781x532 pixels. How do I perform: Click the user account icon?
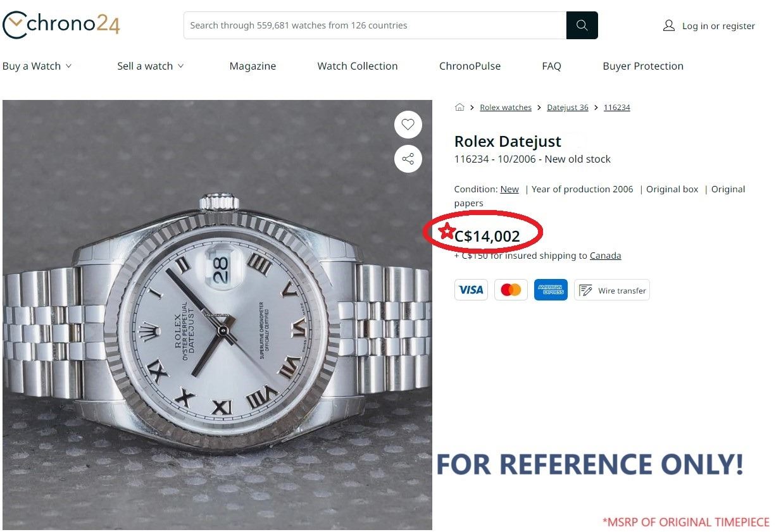[668, 26]
